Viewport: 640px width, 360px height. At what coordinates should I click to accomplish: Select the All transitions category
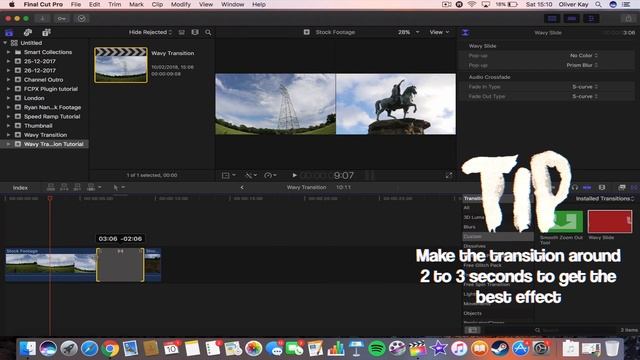467,208
